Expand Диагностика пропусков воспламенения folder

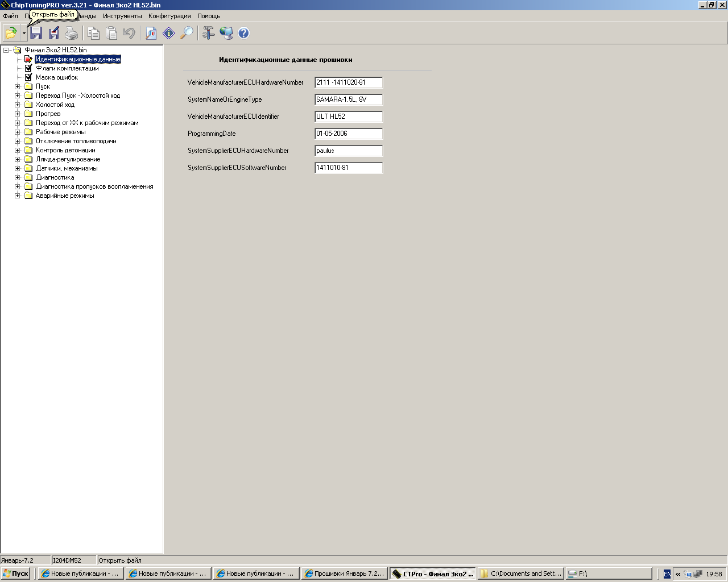coord(18,186)
